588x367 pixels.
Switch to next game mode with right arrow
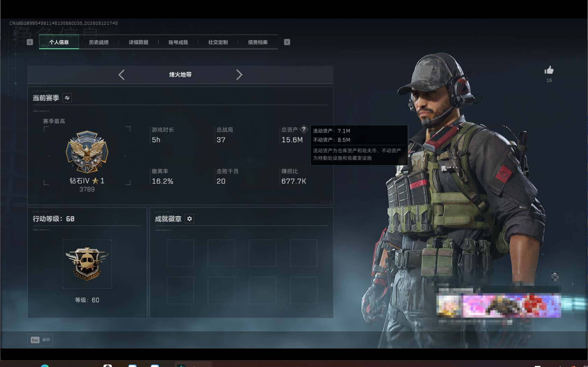(x=239, y=75)
